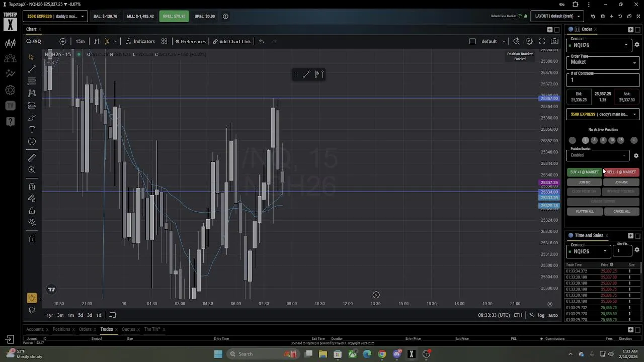644x362 pixels.
Task: Open chart Preferences
Action: (x=190, y=41)
